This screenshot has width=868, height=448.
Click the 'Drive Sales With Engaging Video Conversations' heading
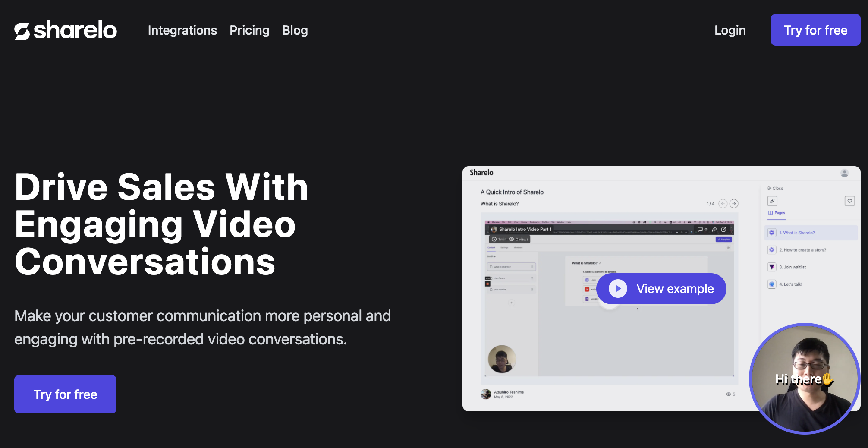[161, 224]
